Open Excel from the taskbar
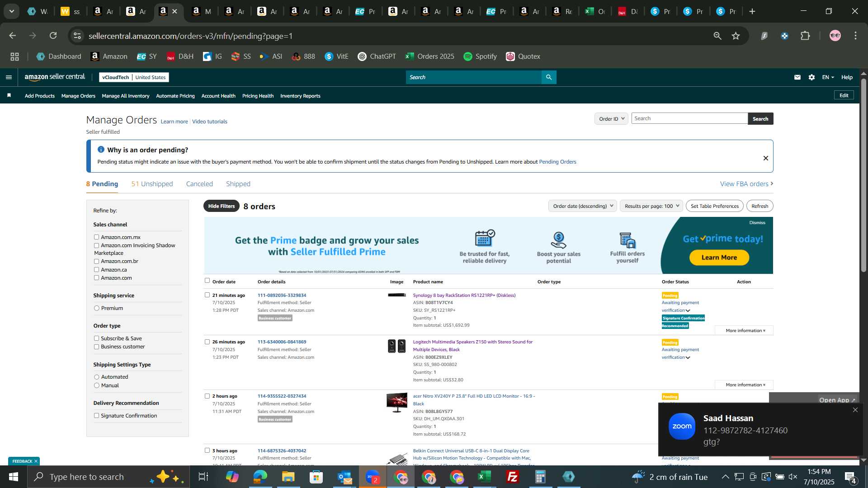This screenshot has height=488, width=868. [x=485, y=477]
